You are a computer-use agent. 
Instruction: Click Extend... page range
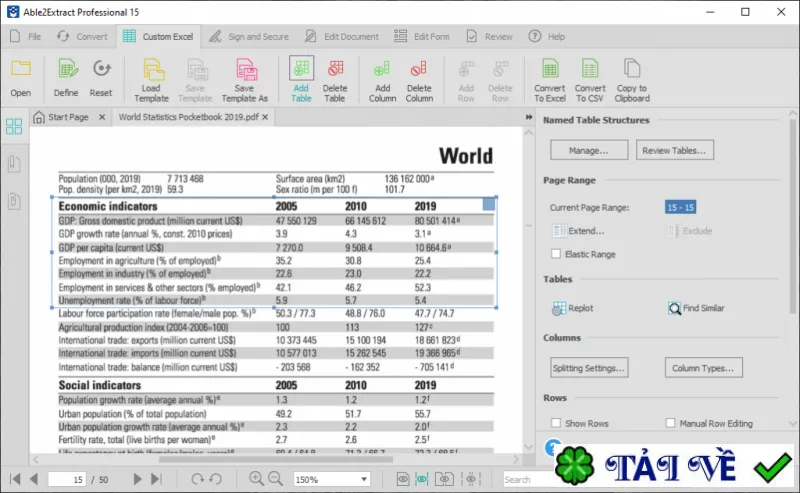(579, 231)
